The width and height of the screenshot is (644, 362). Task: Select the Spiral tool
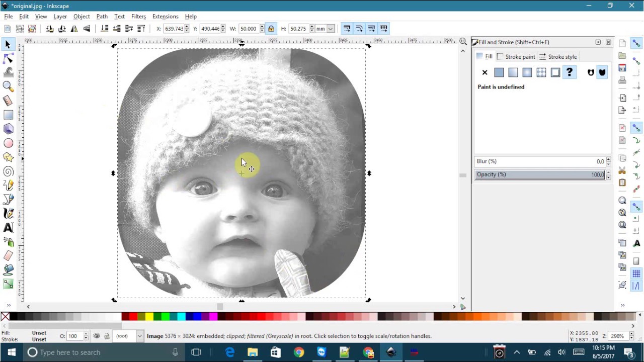tap(8, 171)
